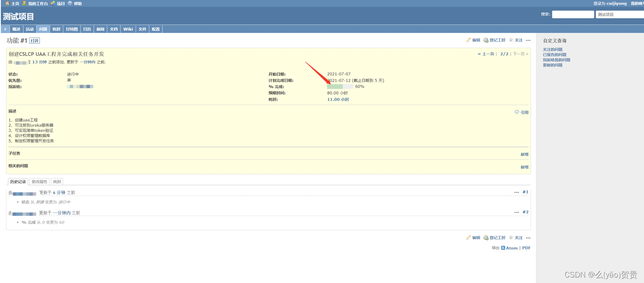Add related issue via 相关的问题 新增
644x283 pixels.
tap(525, 167)
